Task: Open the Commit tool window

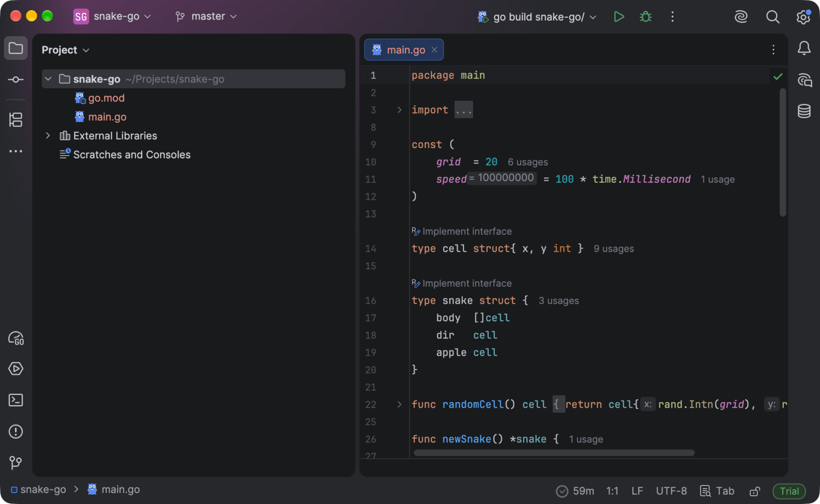Action: [x=16, y=80]
